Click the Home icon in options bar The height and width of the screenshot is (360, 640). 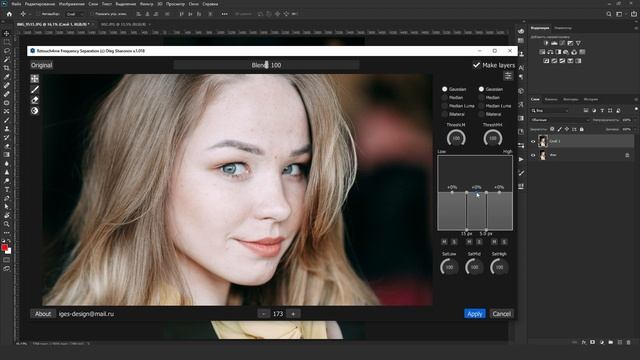click(9, 14)
